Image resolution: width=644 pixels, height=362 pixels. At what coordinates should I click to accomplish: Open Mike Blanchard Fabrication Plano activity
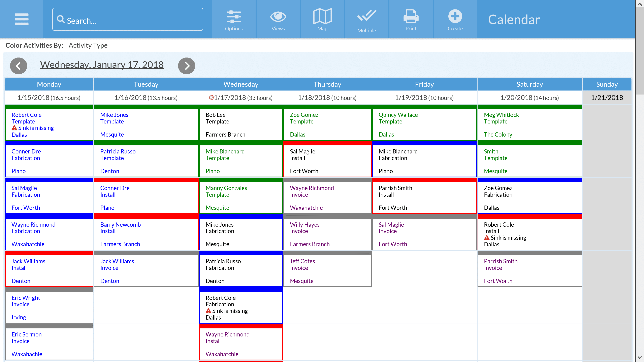(x=424, y=159)
